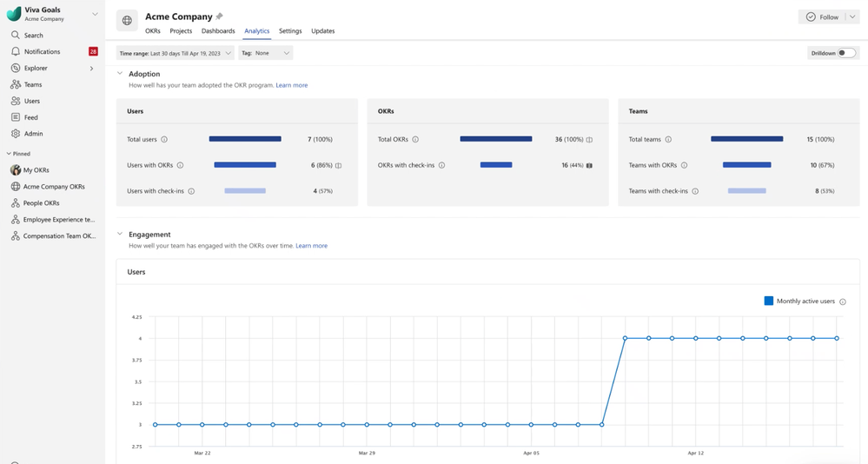
Task: Switch to the Projects tab
Action: [181, 31]
